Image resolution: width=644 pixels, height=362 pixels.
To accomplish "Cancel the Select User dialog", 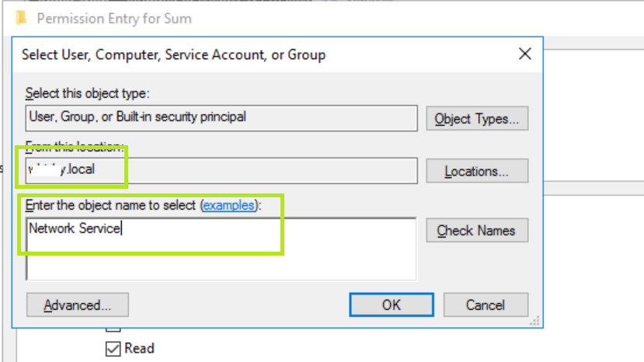I will 486,305.
